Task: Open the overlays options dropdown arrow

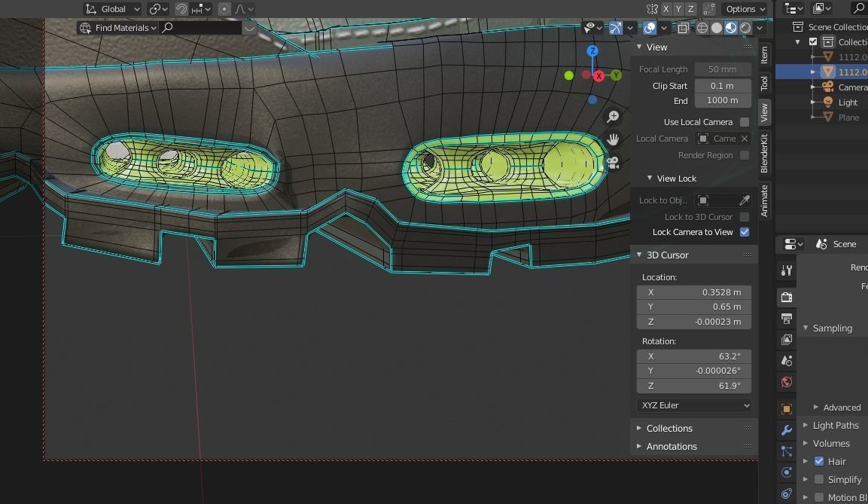Action: point(664,28)
